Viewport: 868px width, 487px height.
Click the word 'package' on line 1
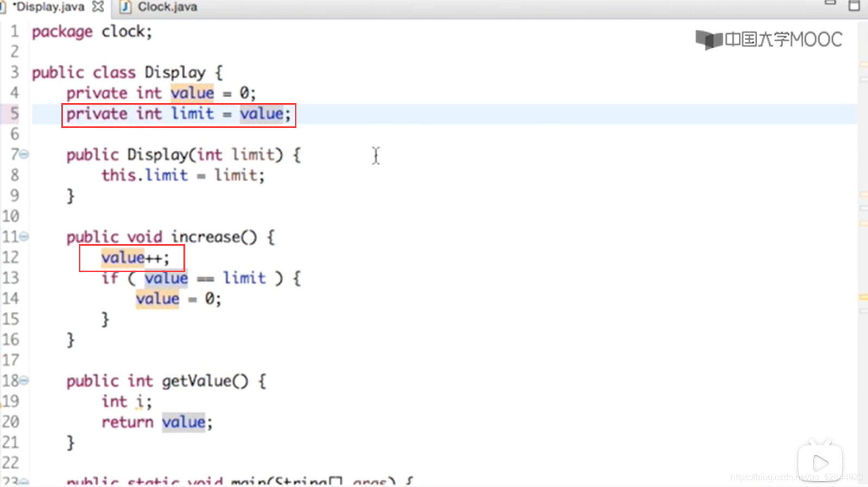pos(62,32)
